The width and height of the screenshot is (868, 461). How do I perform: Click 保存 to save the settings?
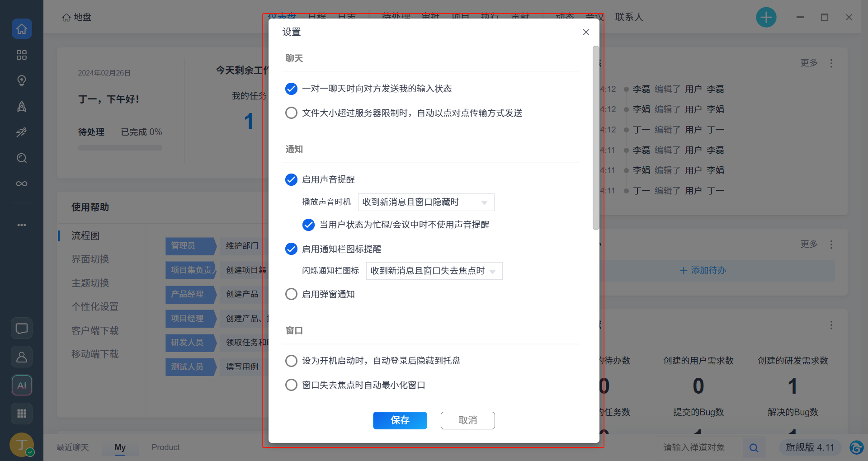[400, 420]
